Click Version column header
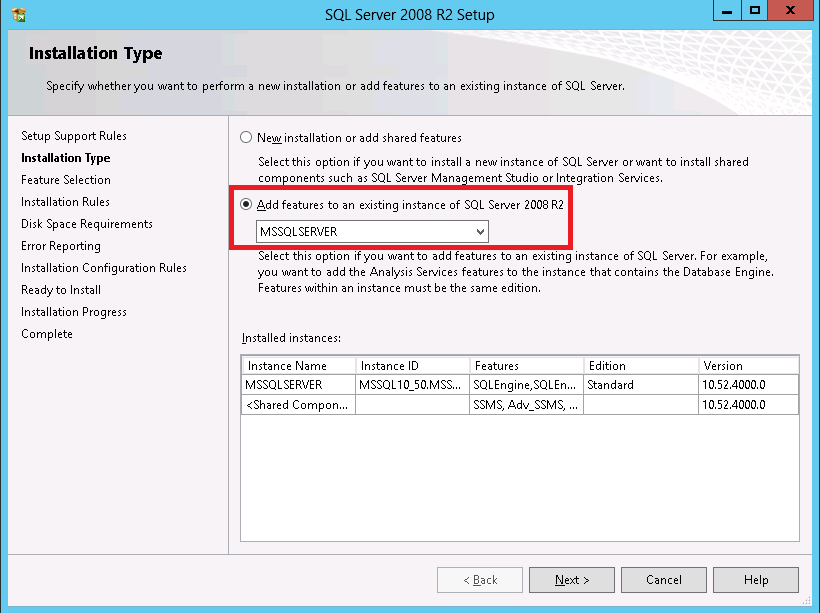The width and height of the screenshot is (820, 613). (748, 366)
